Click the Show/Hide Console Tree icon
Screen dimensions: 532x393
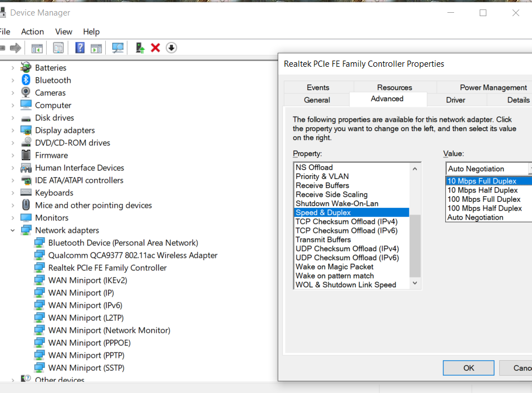point(37,48)
